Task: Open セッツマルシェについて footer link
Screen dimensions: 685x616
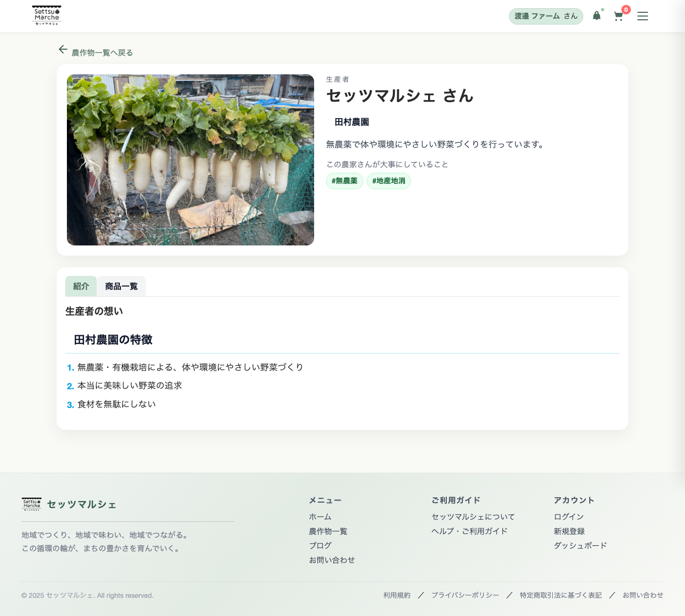Action: coord(473,517)
